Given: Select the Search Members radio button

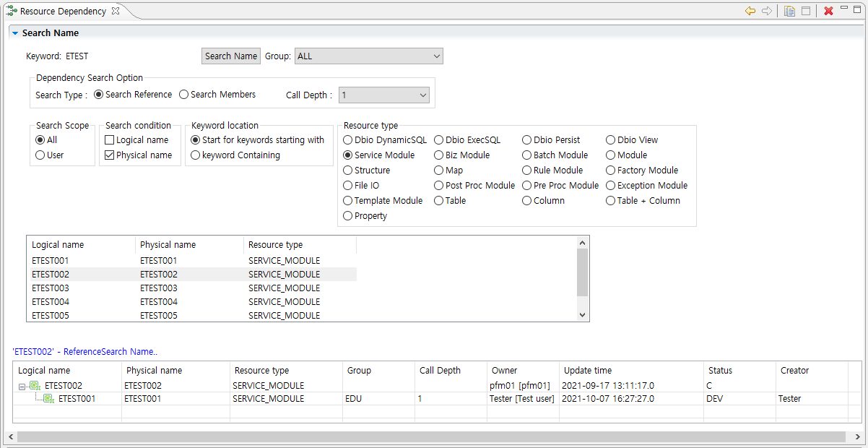Looking at the screenshot, I should [184, 95].
